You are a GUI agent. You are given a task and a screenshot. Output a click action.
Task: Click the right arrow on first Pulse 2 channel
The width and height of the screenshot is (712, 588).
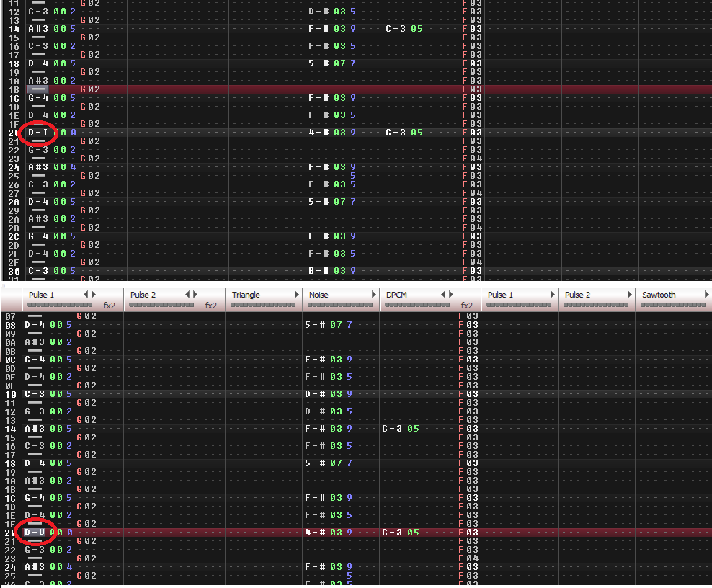pyautogui.click(x=195, y=295)
